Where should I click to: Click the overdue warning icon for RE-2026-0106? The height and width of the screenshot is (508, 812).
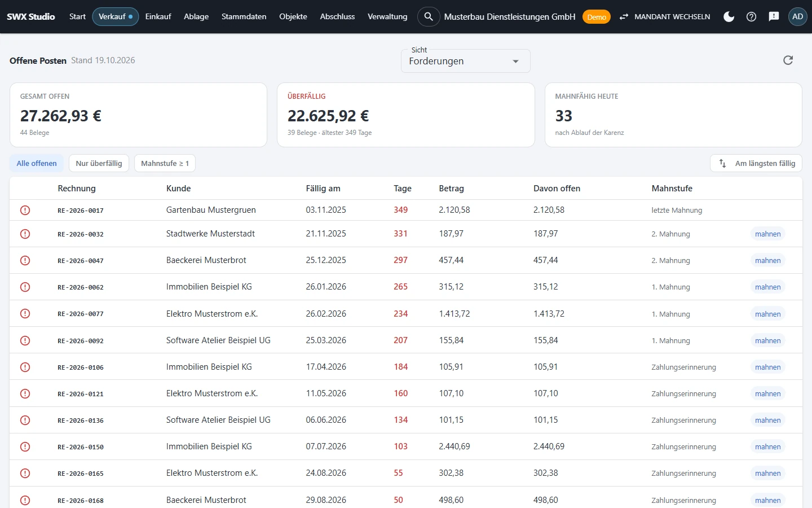25,367
